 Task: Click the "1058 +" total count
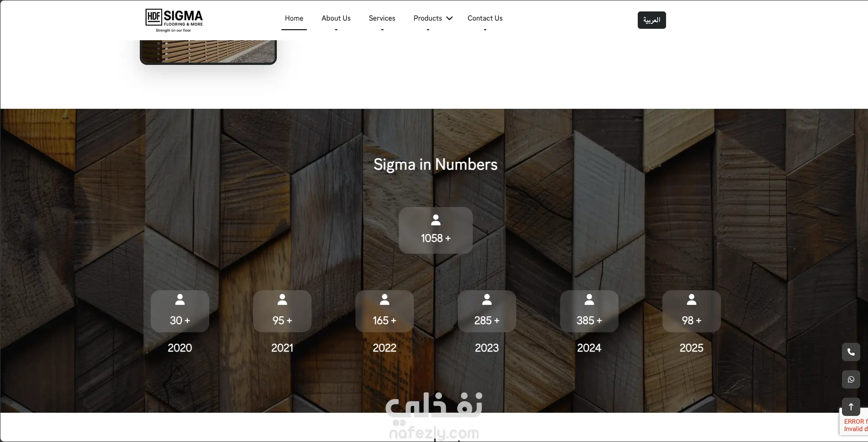click(x=436, y=238)
